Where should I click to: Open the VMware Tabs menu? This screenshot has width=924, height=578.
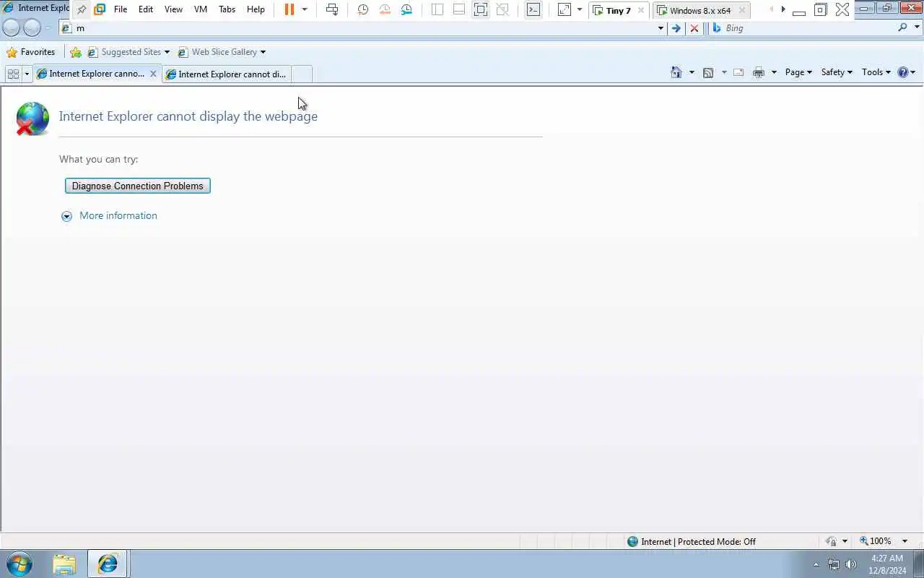tap(227, 9)
